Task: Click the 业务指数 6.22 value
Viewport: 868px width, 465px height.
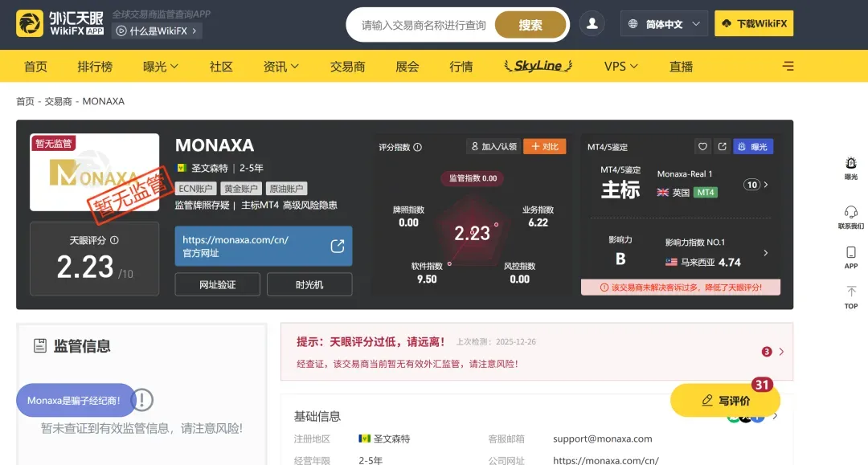Action: [538, 222]
